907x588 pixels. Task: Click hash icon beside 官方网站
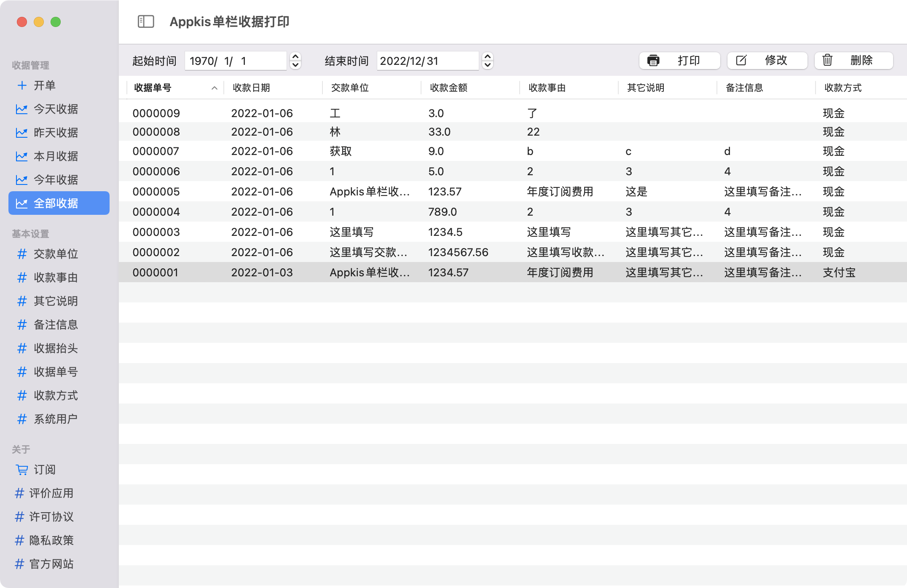(19, 564)
